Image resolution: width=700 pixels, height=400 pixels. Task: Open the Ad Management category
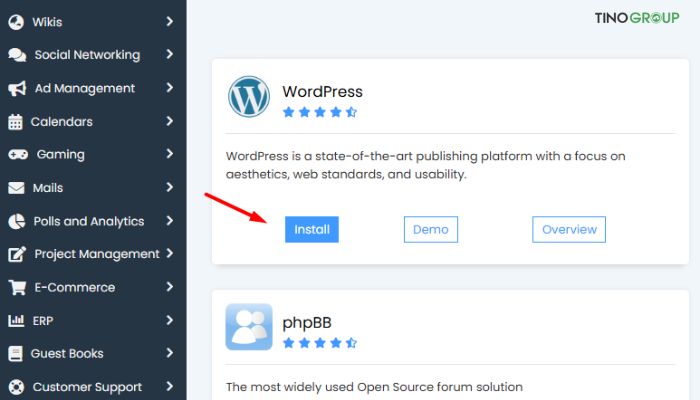coord(85,88)
